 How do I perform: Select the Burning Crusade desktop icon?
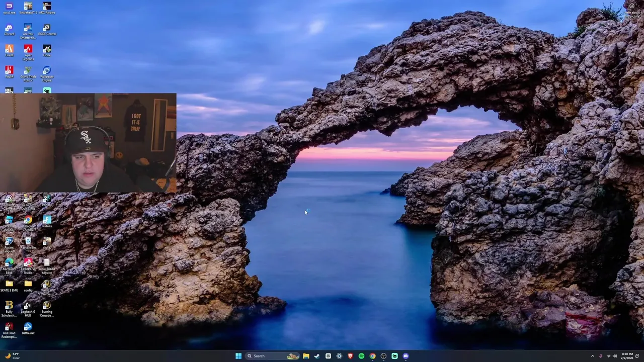47,309
